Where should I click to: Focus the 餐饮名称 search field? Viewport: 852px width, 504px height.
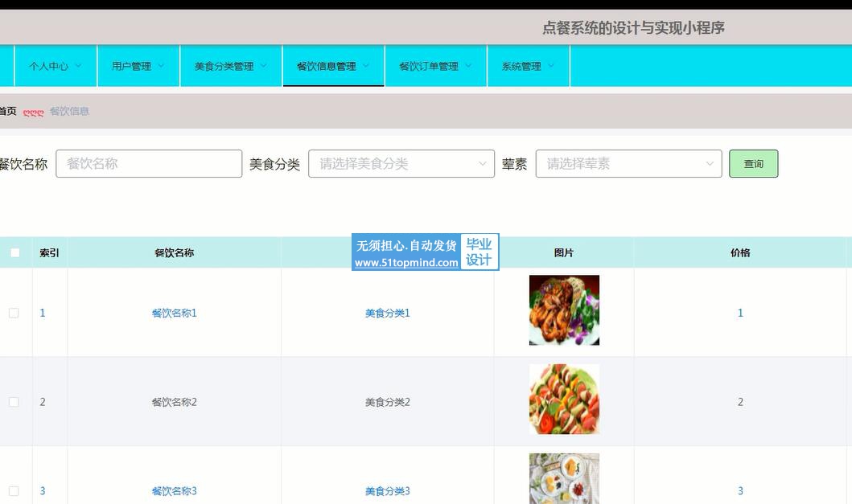[149, 163]
